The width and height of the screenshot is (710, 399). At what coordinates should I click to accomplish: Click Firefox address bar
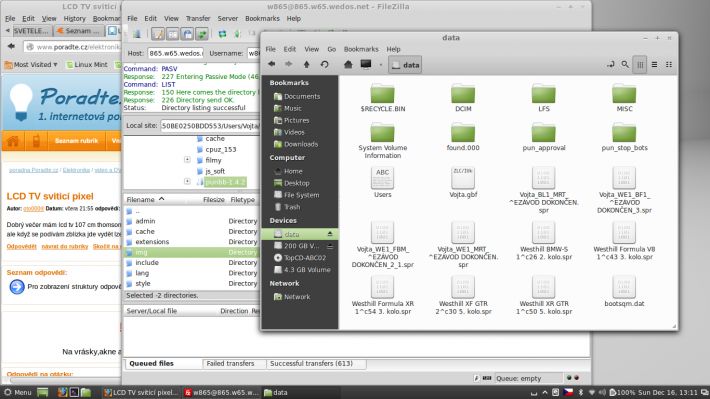(72, 47)
